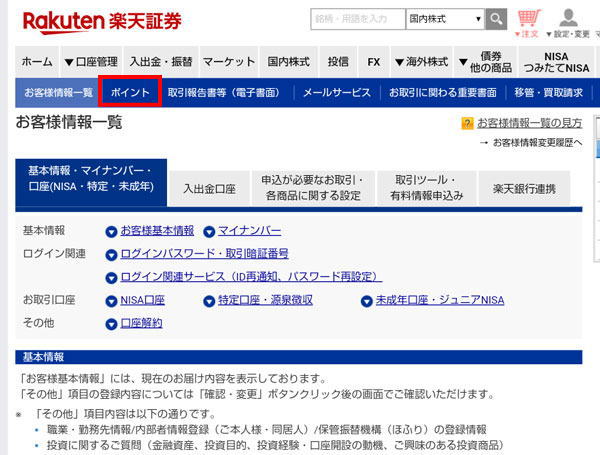This screenshot has height=455, width=600.
Task: Click arrow icon beside お客様基本情報
Action: click(x=112, y=231)
